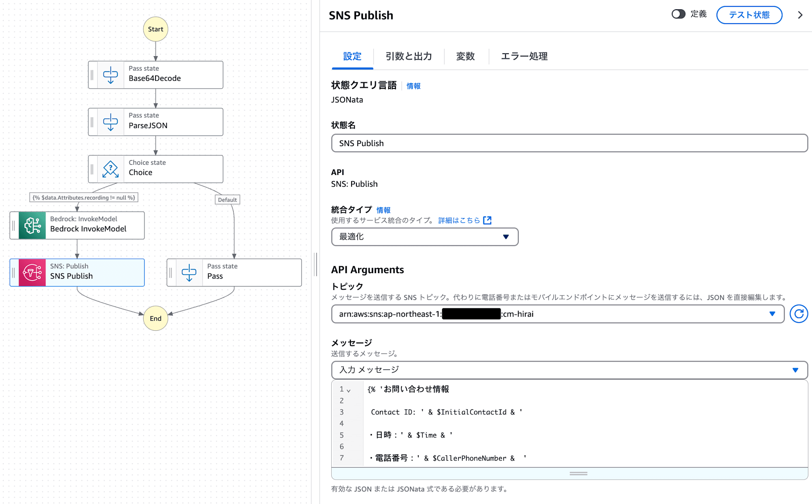Select the $data.Attributes.recording != null rule label
Image resolution: width=812 pixels, height=504 pixels.
[84, 198]
